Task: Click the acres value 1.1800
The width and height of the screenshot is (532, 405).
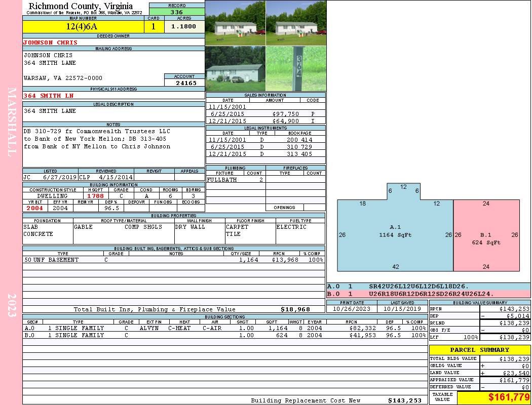Action: (x=184, y=26)
